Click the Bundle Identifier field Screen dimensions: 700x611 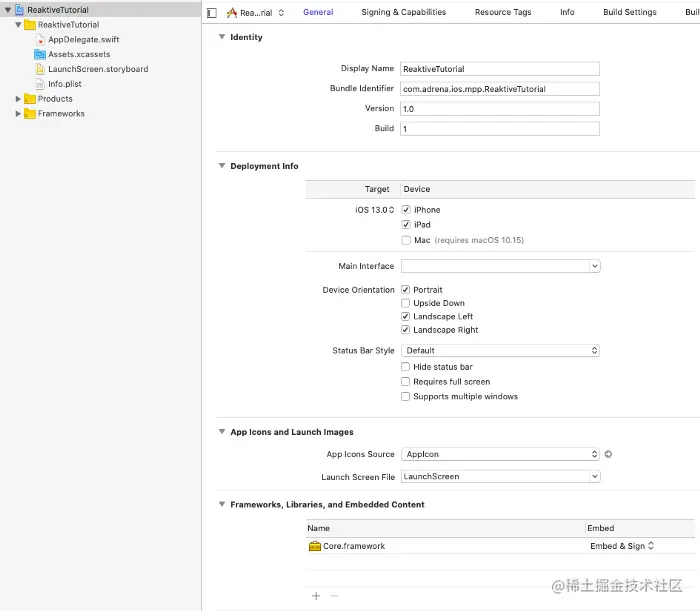pos(500,89)
